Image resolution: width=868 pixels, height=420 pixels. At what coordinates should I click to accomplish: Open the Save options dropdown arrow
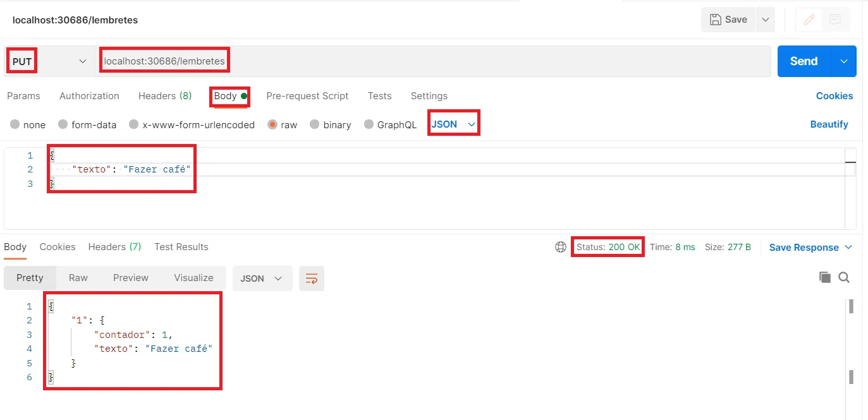click(765, 20)
